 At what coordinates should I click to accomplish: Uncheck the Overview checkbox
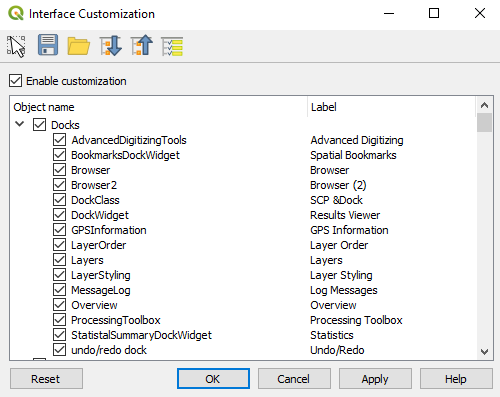[x=59, y=305]
